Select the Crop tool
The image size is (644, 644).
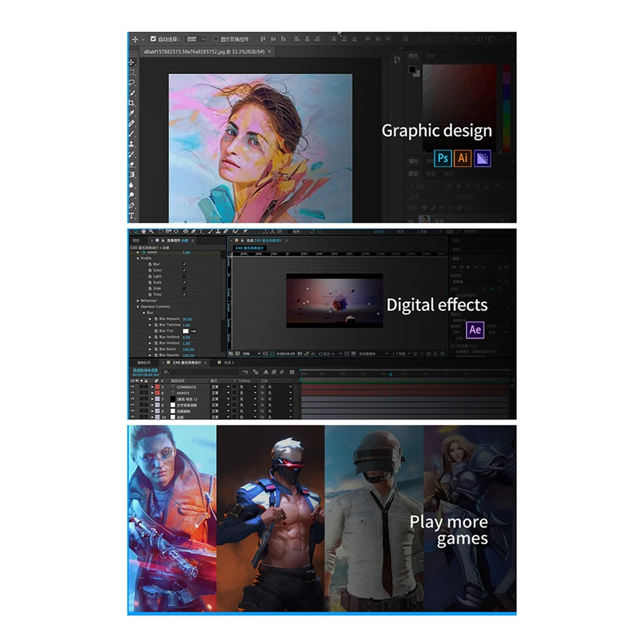point(131,103)
